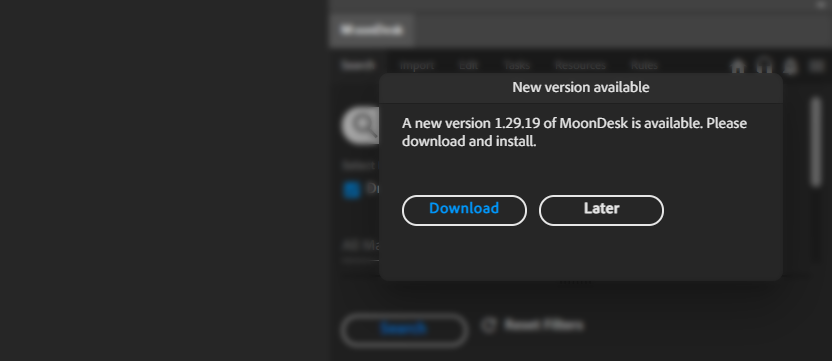Image resolution: width=832 pixels, height=361 pixels.
Task: Switch to the Search tab
Action: click(358, 65)
